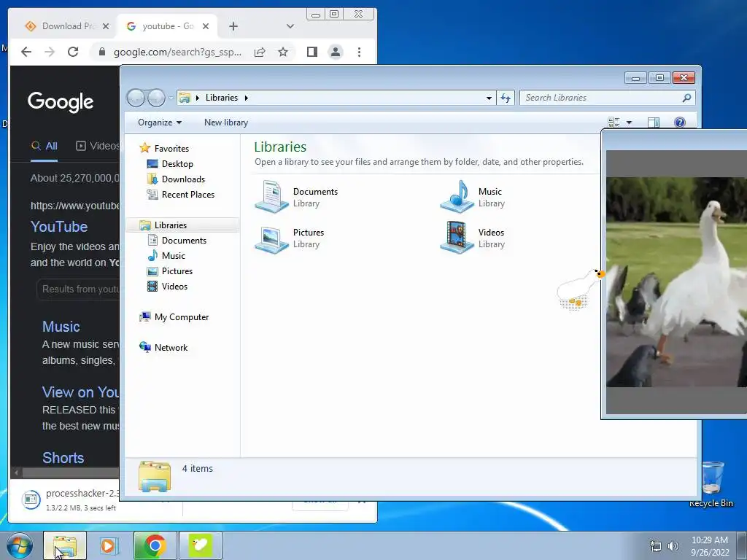747x560 pixels.
Task: Click the Chrome taskbar icon
Action: pyautogui.click(x=155, y=545)
